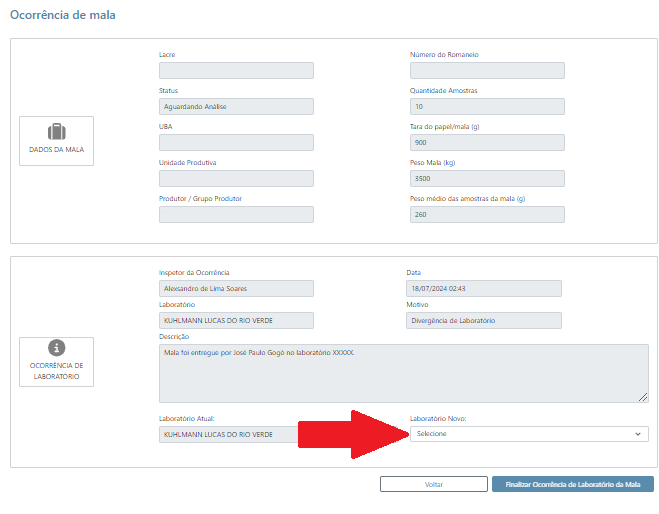Click the Lacre input field
659x514 pixels.
pyautogui.click(x=236, y=71)
